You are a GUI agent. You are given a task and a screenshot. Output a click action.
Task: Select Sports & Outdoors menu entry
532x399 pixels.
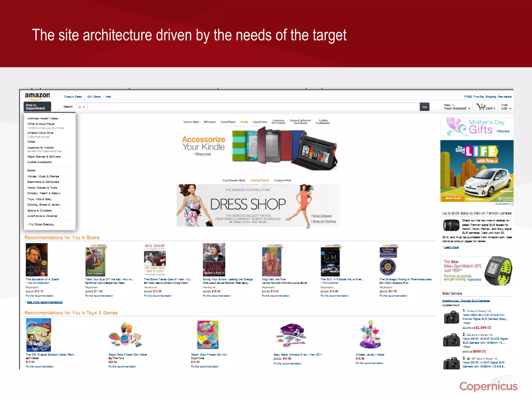[39, 211]
